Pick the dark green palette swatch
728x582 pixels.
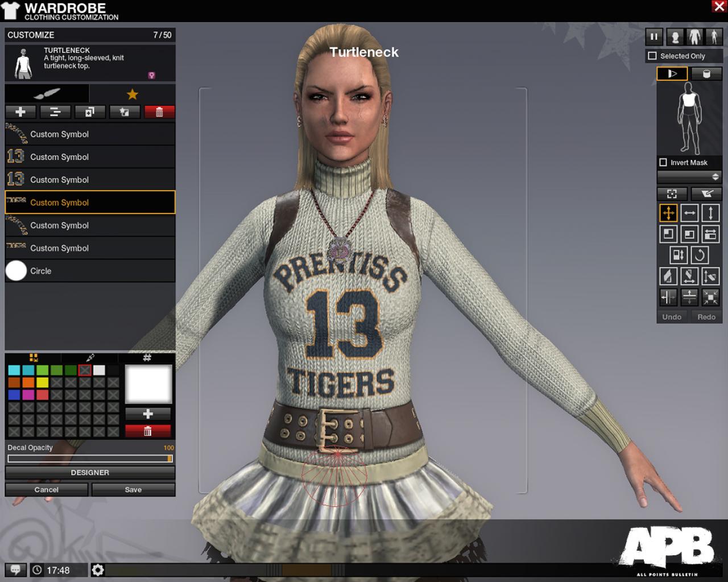71,370
